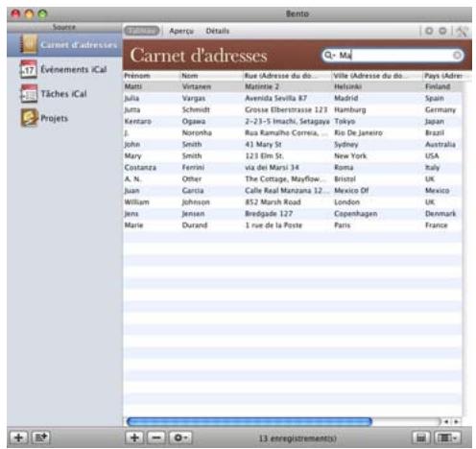
Task: Click the Mexico country cell
Action: point(437,191)
